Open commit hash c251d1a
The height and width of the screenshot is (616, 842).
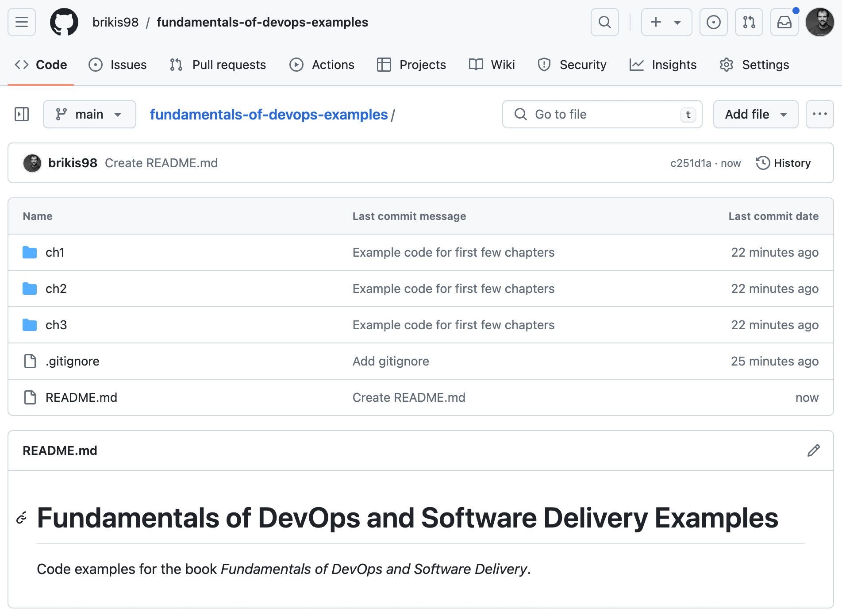click(x=691, y=163)
